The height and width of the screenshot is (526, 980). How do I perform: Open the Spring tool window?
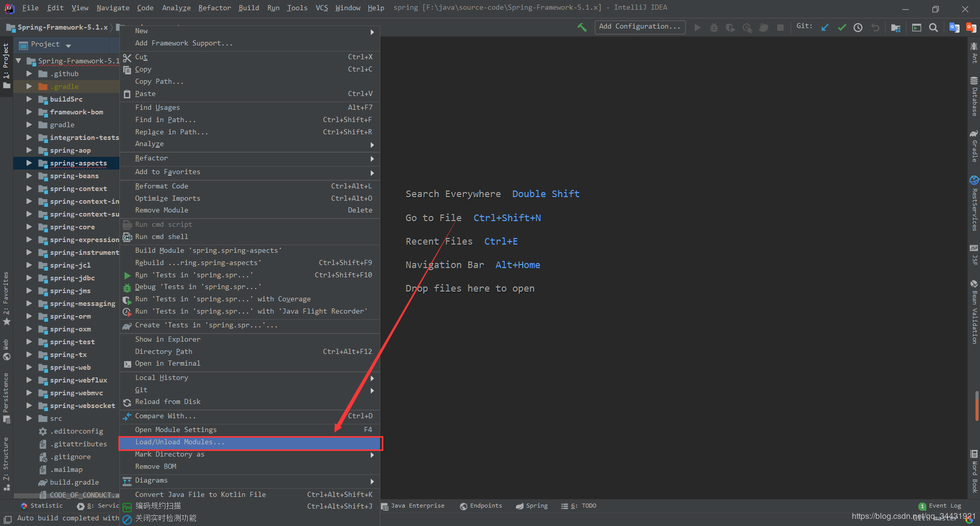532,506
